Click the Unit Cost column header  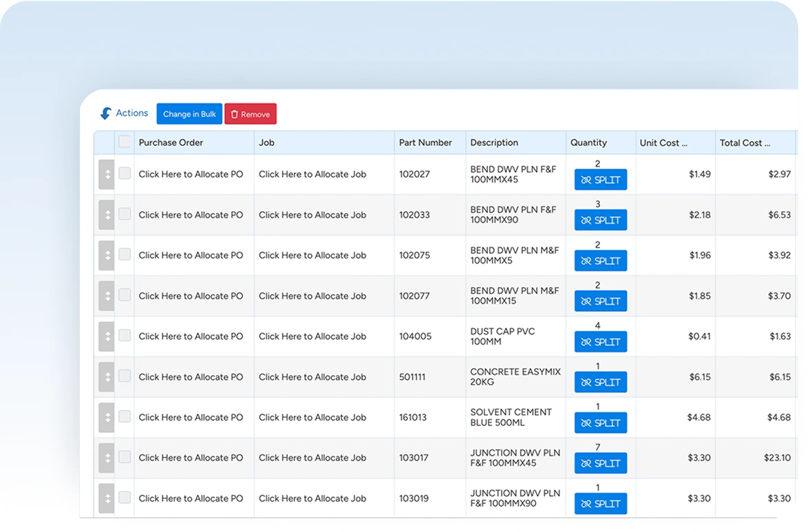click(x=663, y=142)
